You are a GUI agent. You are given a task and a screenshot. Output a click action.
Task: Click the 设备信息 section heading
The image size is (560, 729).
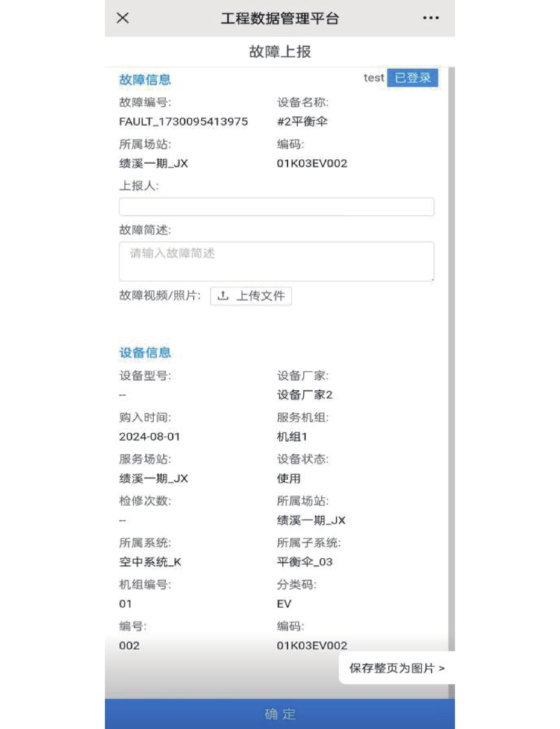click(x=145, y=353)
